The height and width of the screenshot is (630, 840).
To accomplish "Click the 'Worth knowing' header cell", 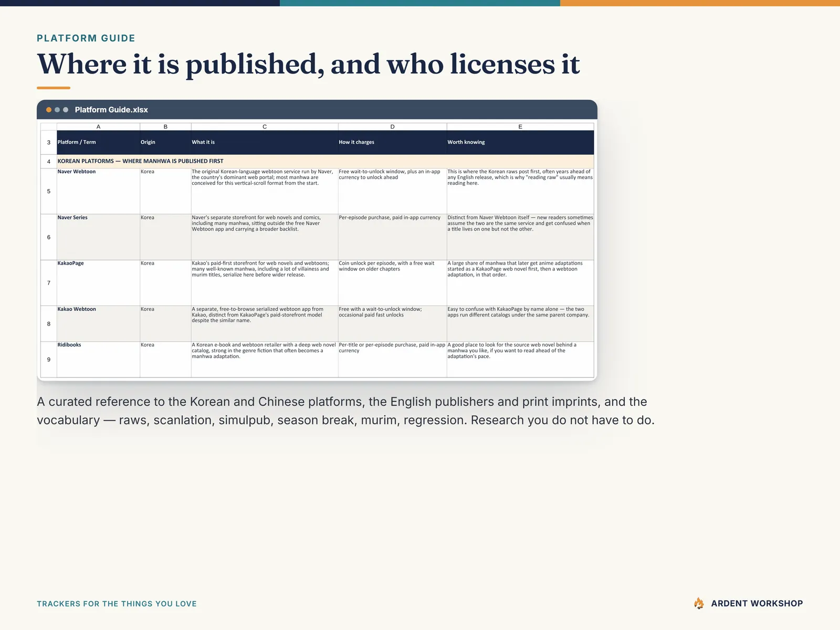I will tap(520, 142).
